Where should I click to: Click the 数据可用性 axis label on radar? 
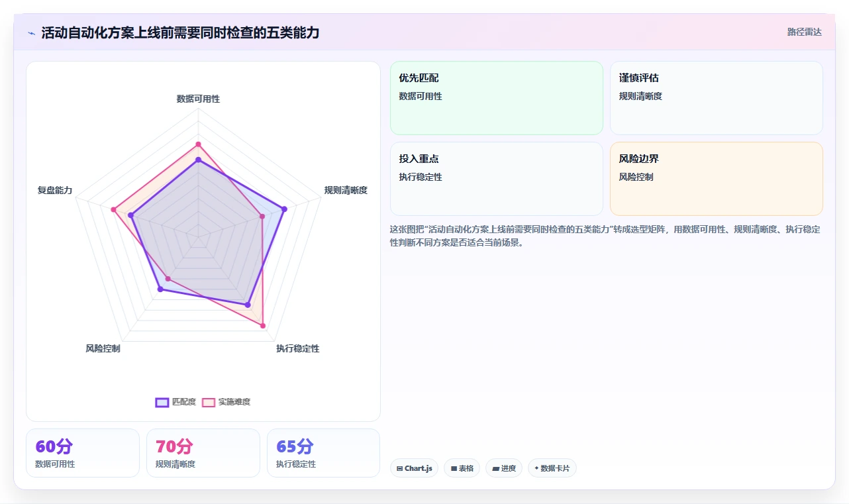(198, 99)
